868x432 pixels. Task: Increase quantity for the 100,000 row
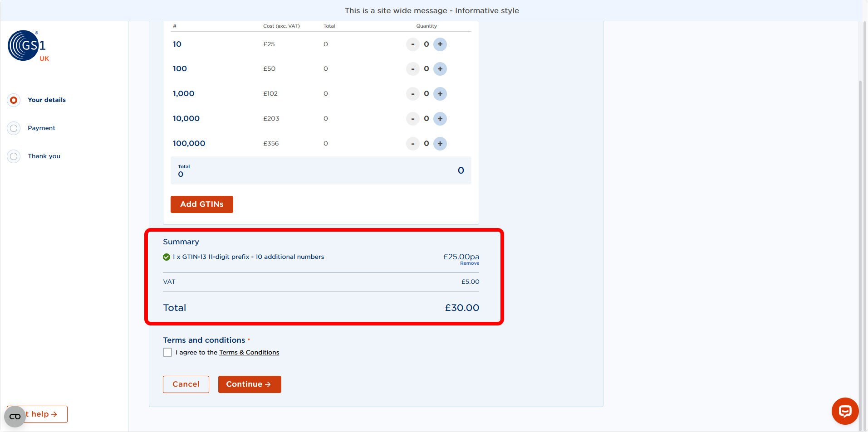[440, 143]
